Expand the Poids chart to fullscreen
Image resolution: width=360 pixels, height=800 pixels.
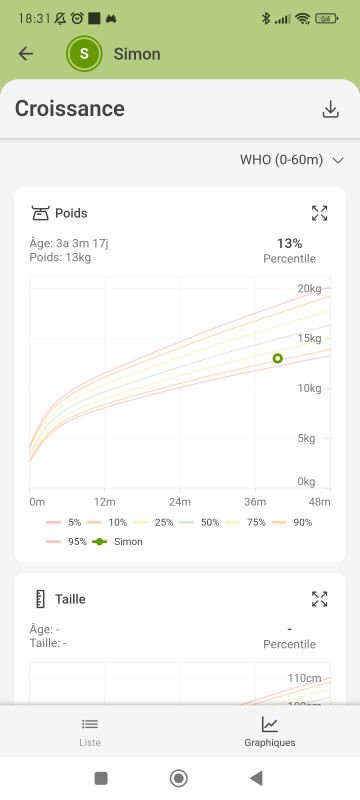(x=319, y=213)
